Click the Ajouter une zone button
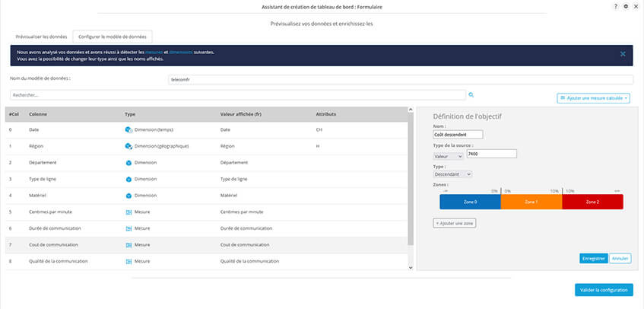644x309 pixels. [x=455, y=223]
